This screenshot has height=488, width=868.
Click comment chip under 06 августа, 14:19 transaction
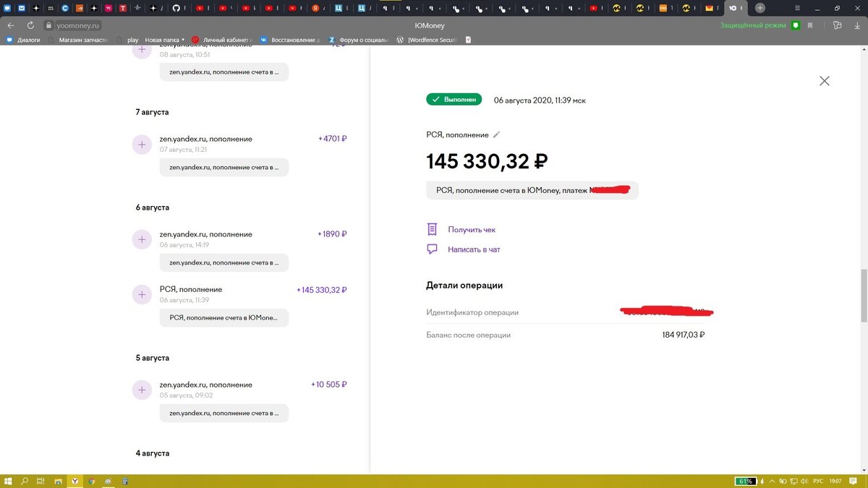coord(224,262)
